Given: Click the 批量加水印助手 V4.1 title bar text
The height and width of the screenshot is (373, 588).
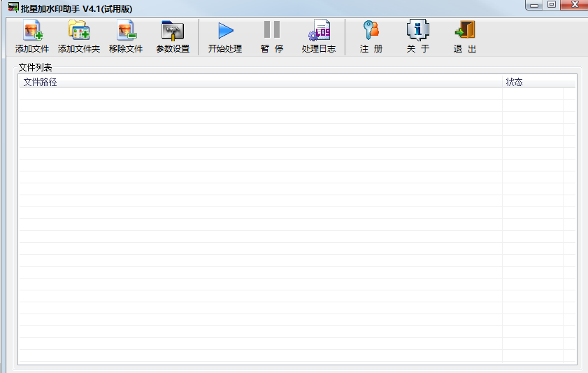Looking at the screenshot, I should pos(77,8).
